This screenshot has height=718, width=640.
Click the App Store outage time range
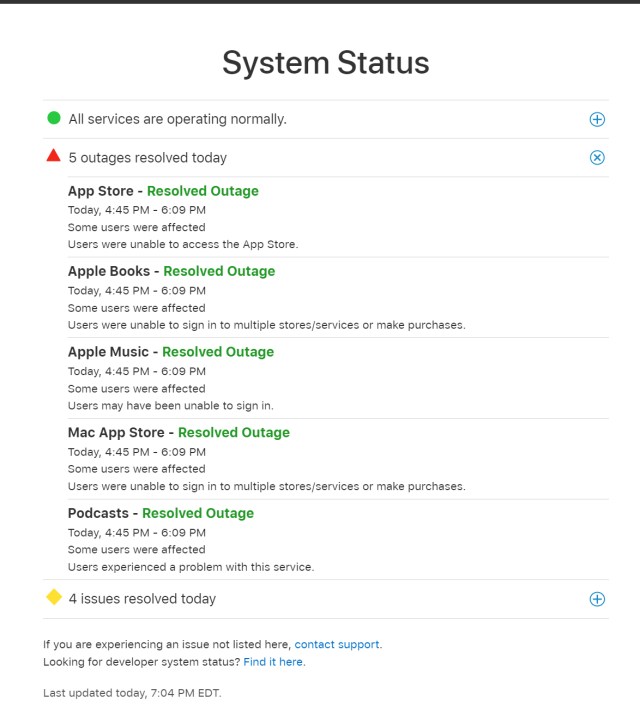pyautogui.click(x=137, y=210)
